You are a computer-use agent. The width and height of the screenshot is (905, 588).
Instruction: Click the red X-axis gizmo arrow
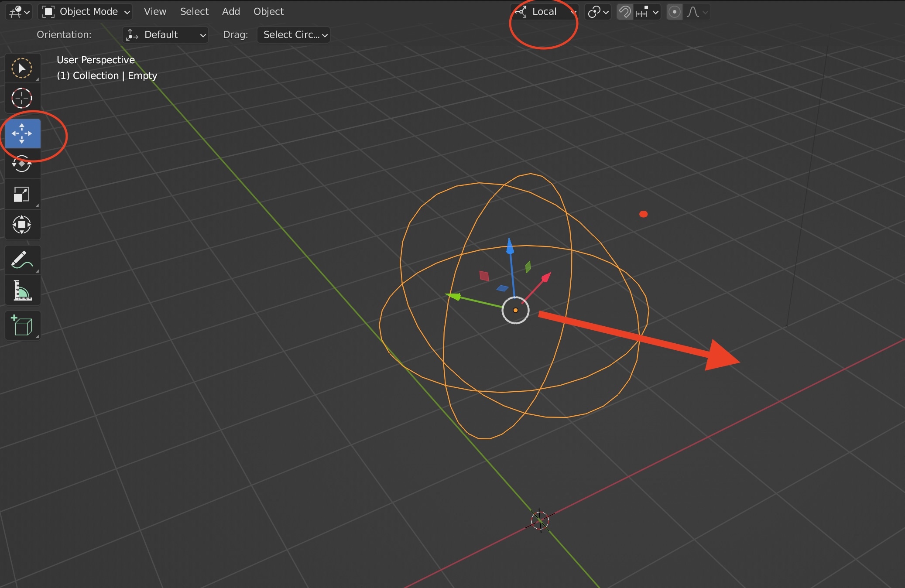click(546, 277)
